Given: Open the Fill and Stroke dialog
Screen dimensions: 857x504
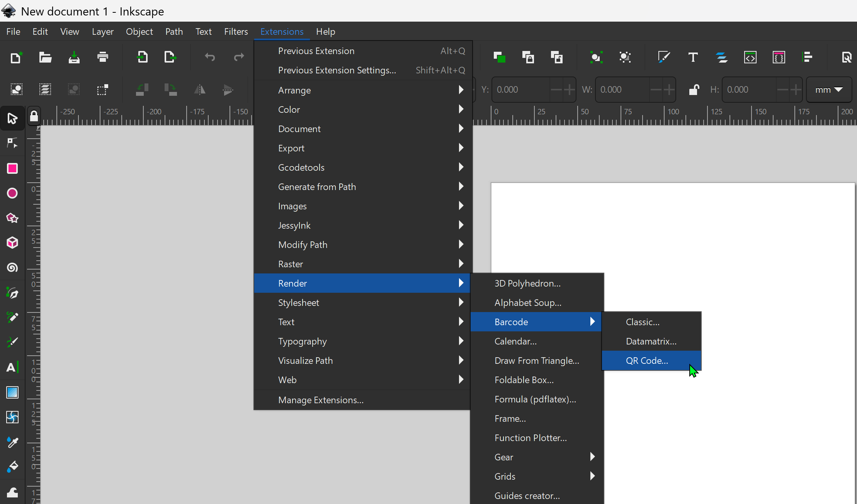Looking at the screenshot, I should [663, 57].
